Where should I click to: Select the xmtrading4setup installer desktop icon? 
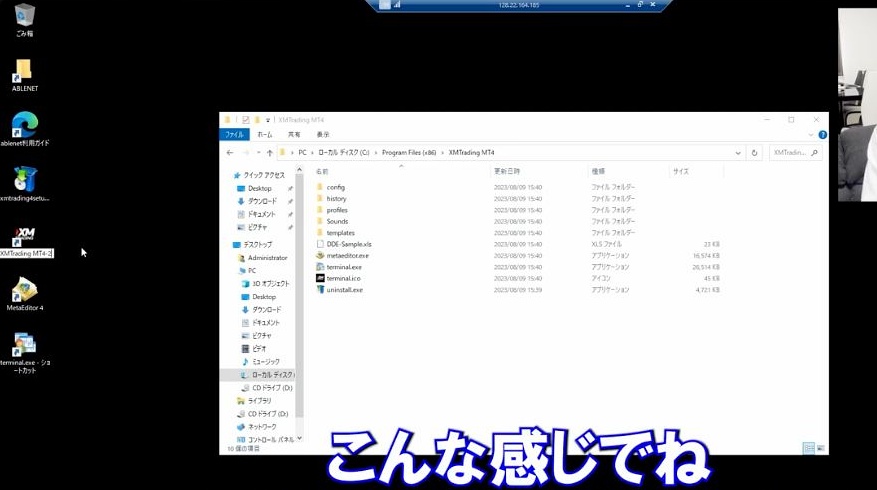pos(24,183)
